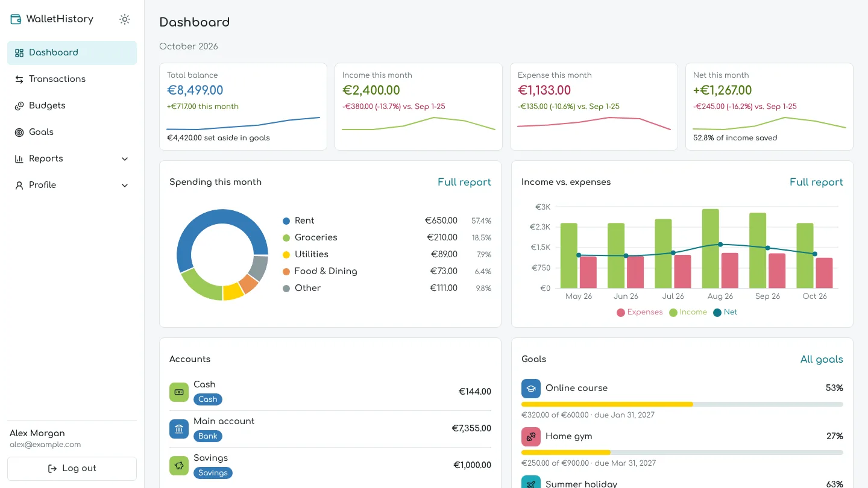868x488 pixels.
Task: Expand the Profile submenu chevron
Action: [125, 186]
